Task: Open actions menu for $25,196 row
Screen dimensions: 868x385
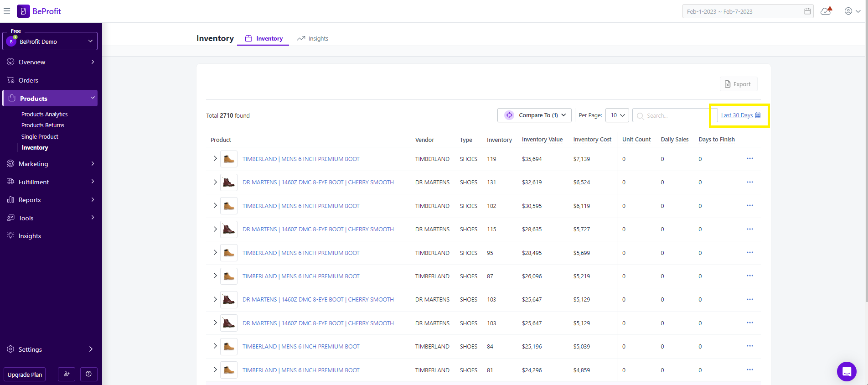Action: tap(750, 346)
